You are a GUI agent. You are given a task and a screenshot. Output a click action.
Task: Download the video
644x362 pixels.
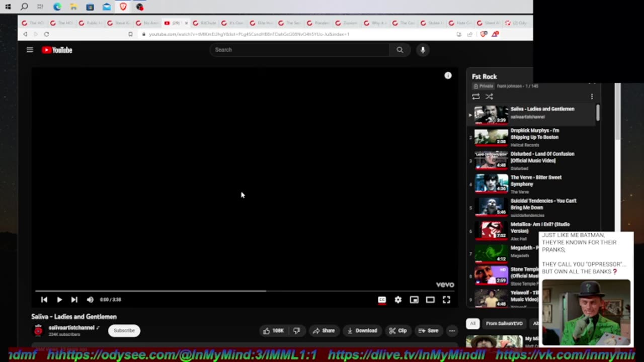click(362, 330)
